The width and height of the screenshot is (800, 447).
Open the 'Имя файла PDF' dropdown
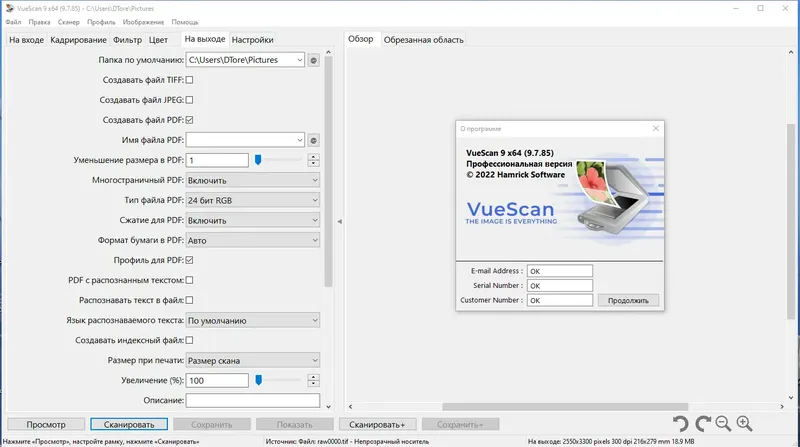pos(299,140)
